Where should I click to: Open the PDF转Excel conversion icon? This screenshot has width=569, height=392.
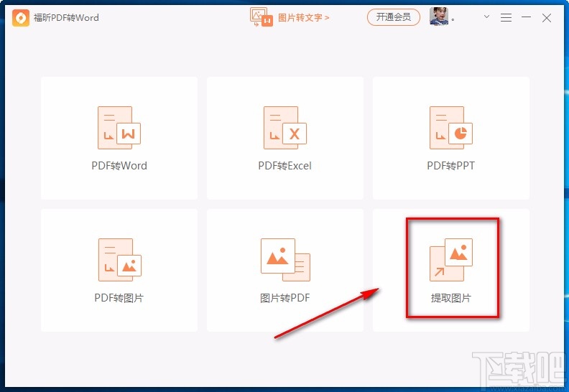[285, 128]
